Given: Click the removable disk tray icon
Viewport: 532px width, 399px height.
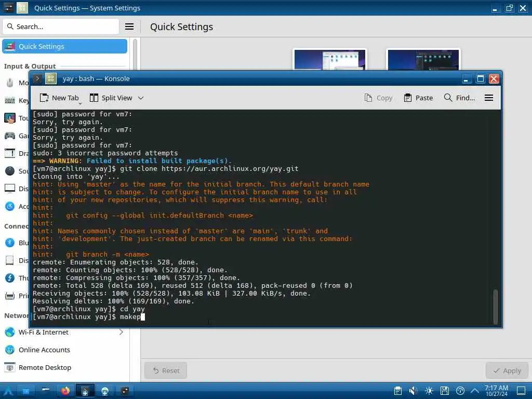Looking at the screenshot, I should point(445,391).
